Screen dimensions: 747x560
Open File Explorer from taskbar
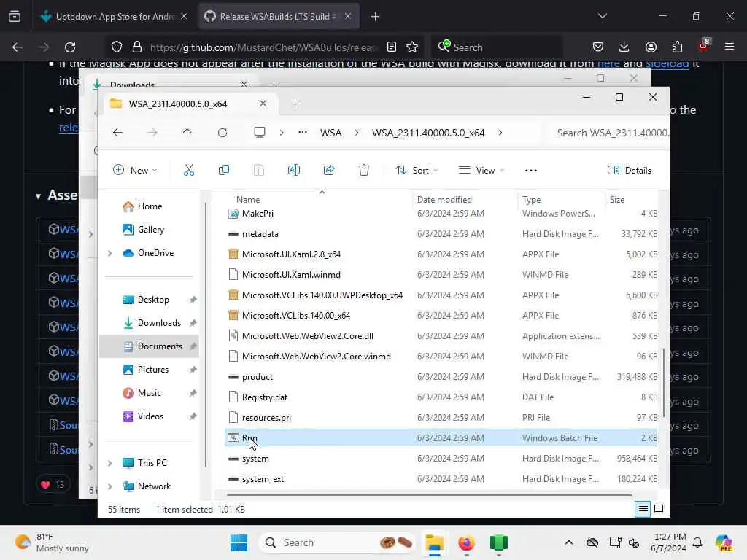point(434,542)
